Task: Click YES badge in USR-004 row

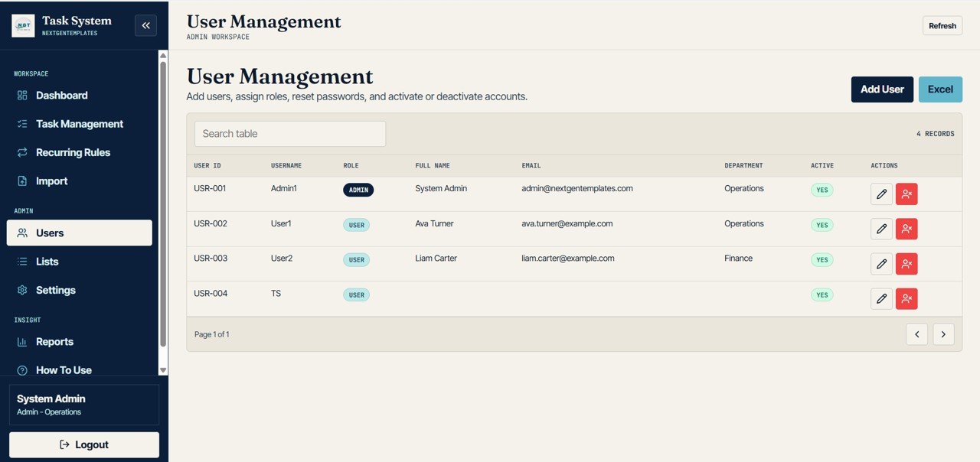Action: 822,294
